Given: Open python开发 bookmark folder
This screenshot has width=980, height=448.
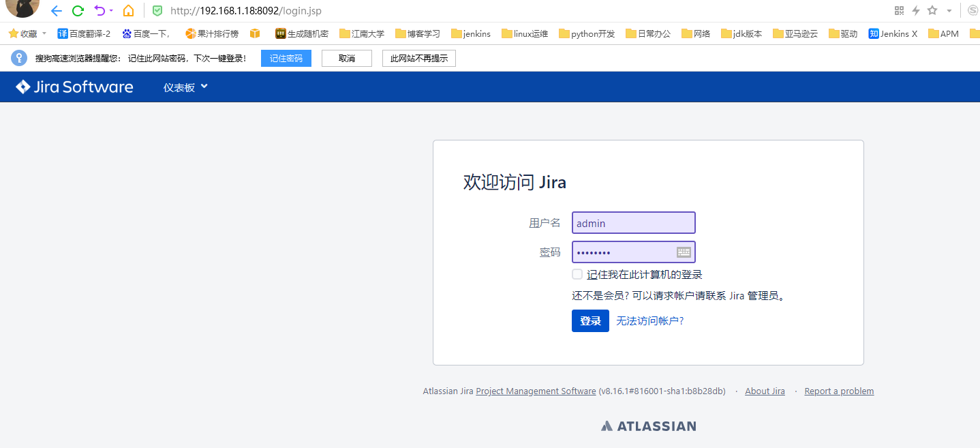Looking at the screenshot, I should (587, 33).
